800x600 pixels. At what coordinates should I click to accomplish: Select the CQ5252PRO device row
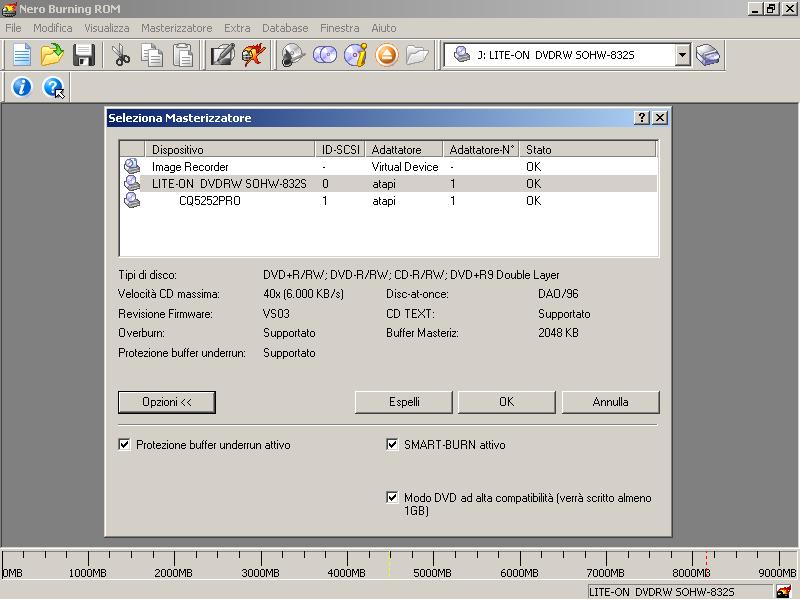388,201
